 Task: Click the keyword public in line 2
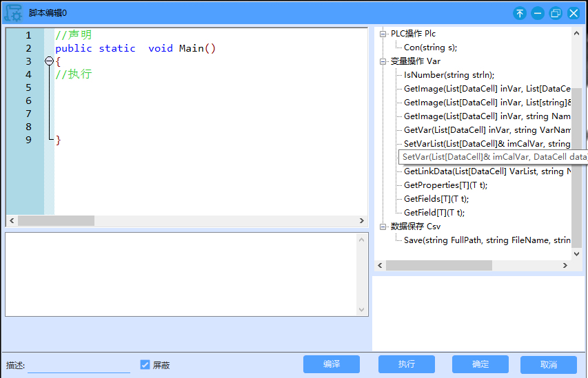tap(74, 48)
